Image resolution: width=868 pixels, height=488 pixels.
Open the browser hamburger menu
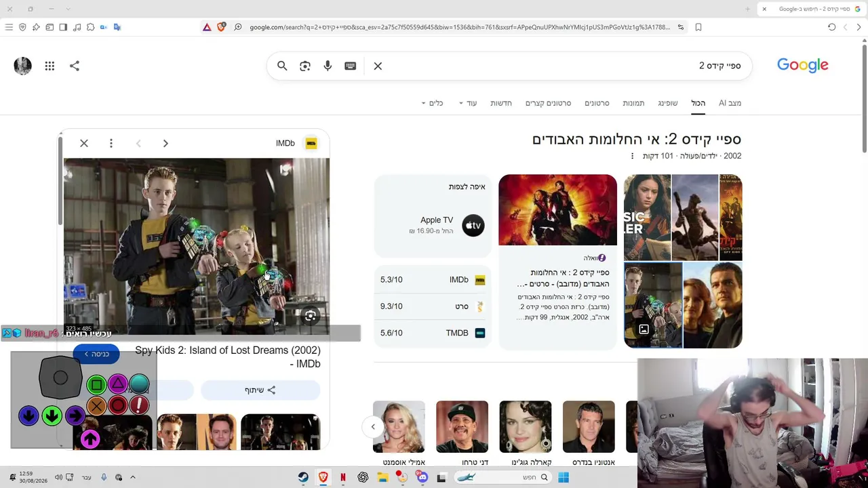click(9, 27)
